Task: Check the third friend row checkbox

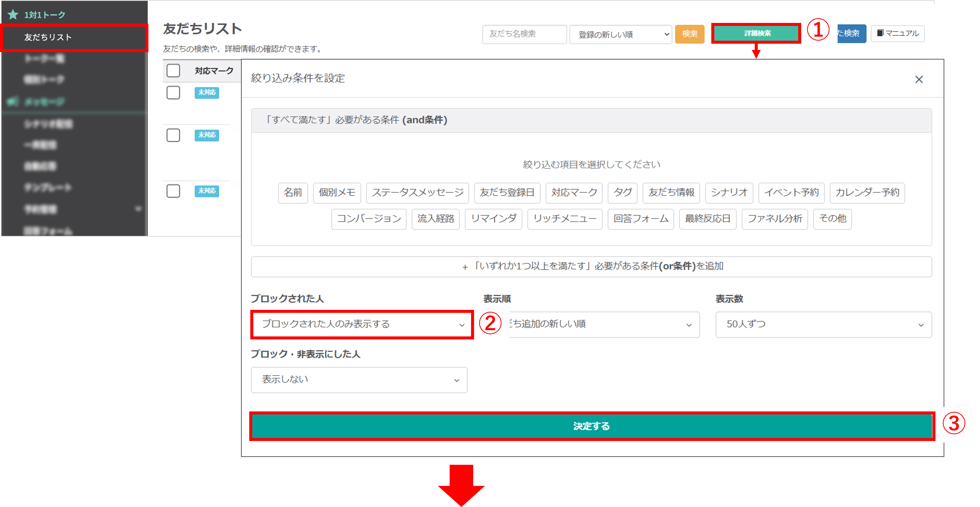Action: (x=173, y=191)
